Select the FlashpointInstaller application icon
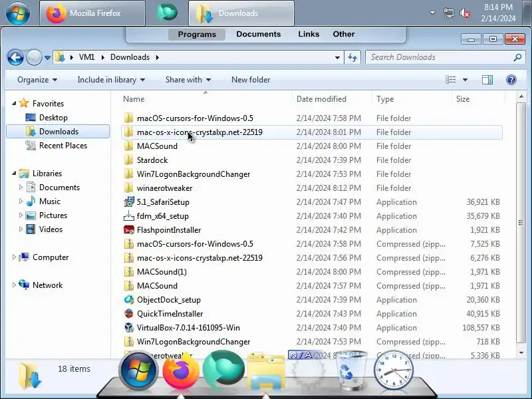This screenshot has height=399, width=532. (x=128, y=229)
